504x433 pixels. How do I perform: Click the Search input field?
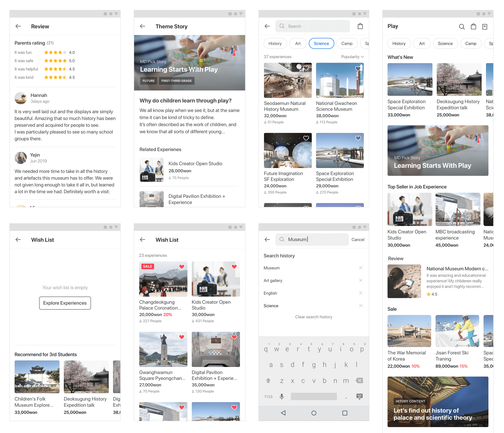[x=312, y=26]
